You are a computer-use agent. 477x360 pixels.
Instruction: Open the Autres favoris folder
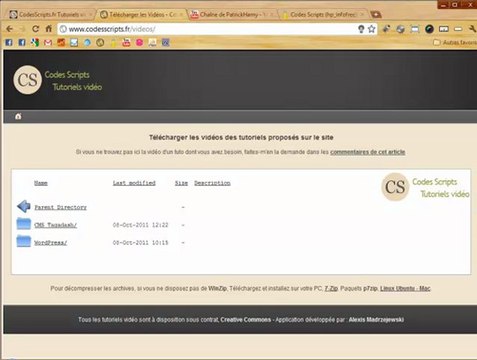click(455, 43)
